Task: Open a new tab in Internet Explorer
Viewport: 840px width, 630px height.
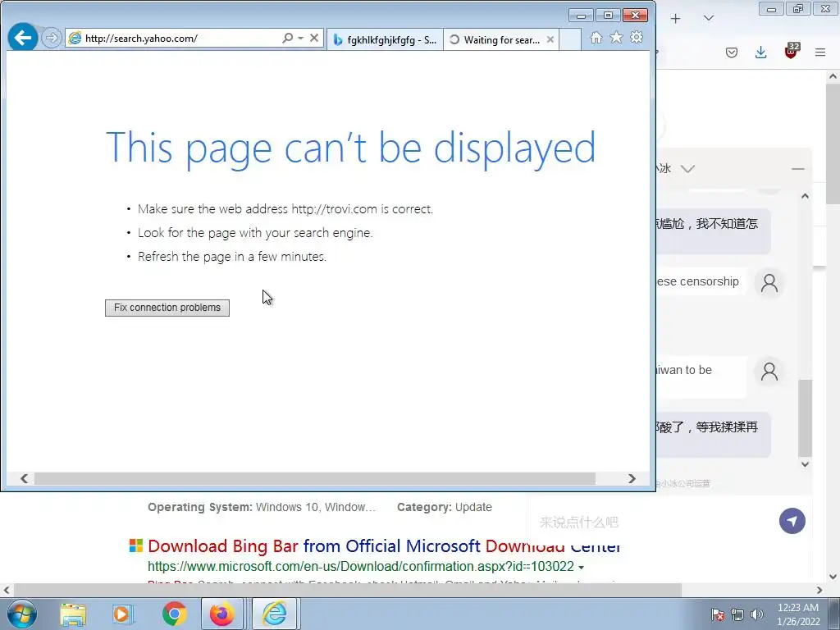Action: tap(570, 39)
